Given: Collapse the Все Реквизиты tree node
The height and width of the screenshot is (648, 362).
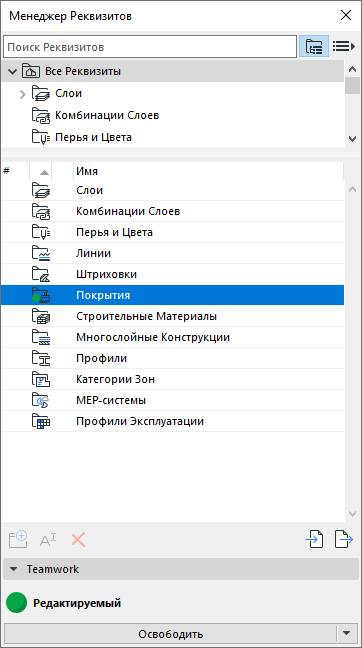Looking at the screenshot, I should [12, 71].
